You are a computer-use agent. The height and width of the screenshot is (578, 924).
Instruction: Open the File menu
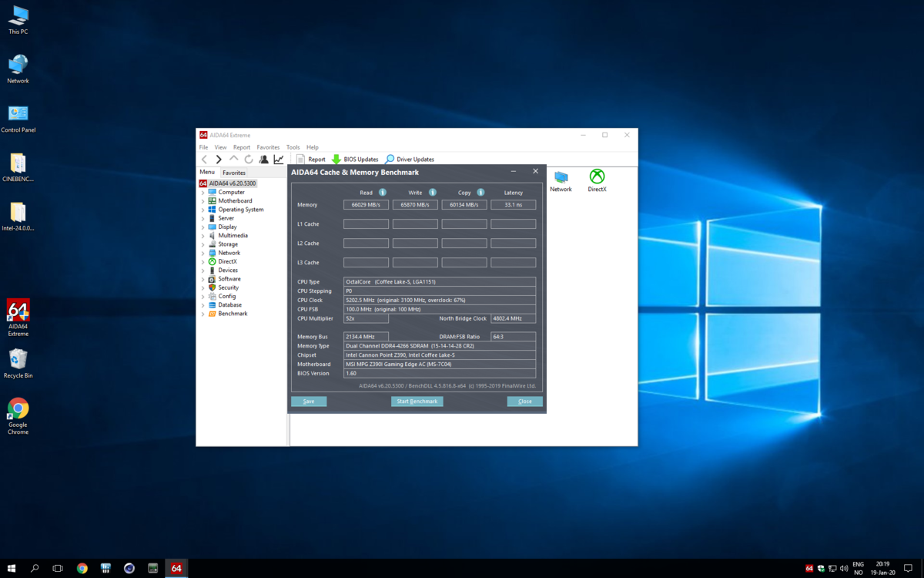point(203,147)
